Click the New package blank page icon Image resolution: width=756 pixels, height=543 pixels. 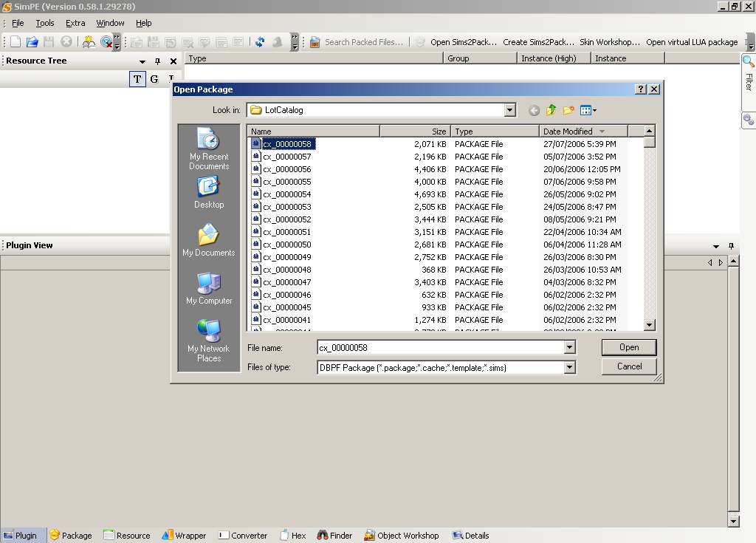[16, 42]
